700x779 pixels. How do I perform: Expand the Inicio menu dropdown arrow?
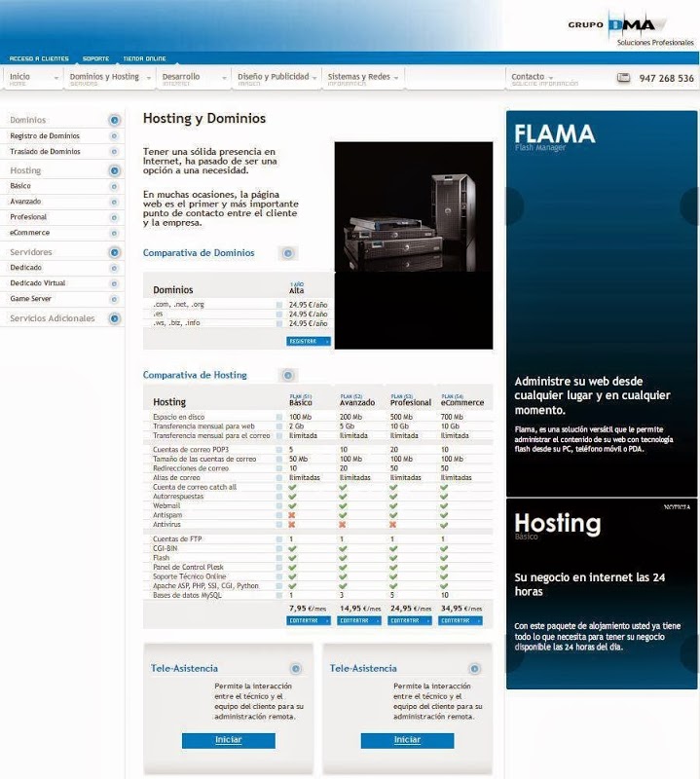tap(56, 78)
